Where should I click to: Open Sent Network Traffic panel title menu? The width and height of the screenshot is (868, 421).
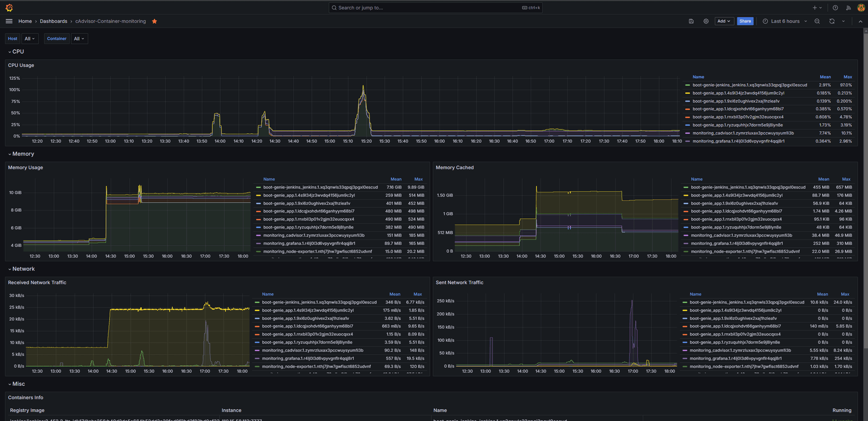(x=459, y=283)
